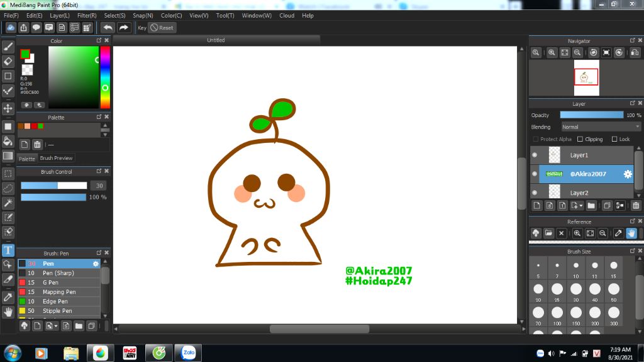Image resolution: width=644 pixels, height=362 pixels.
Task: Click the Undo arrow in toolbar
Action: point(108,28)
